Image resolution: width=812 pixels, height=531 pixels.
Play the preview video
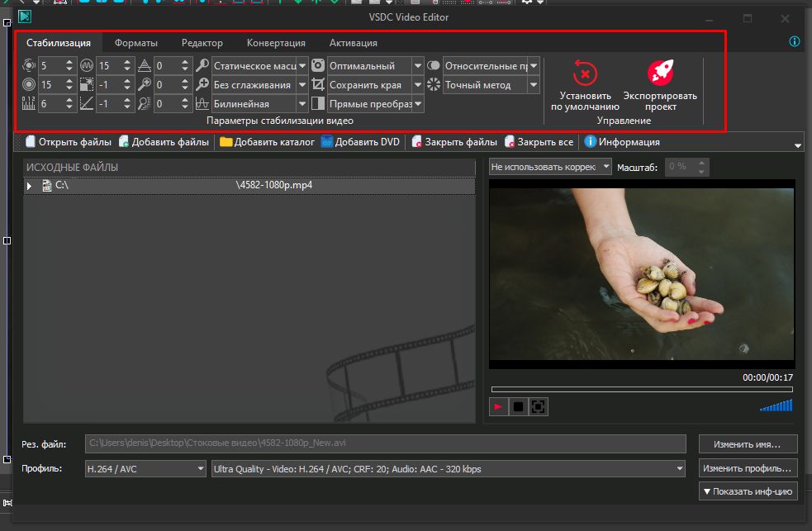498,407
